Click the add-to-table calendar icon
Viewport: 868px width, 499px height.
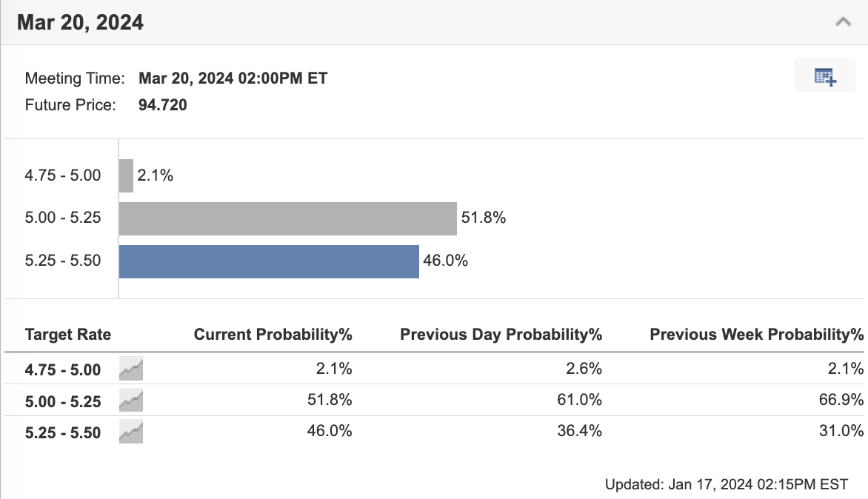[x=824, y=75]
